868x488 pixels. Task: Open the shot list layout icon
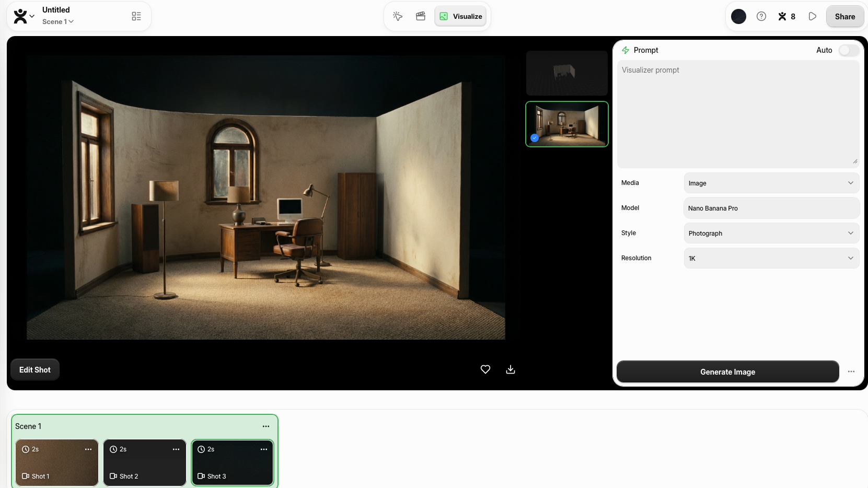coord(136,16)
